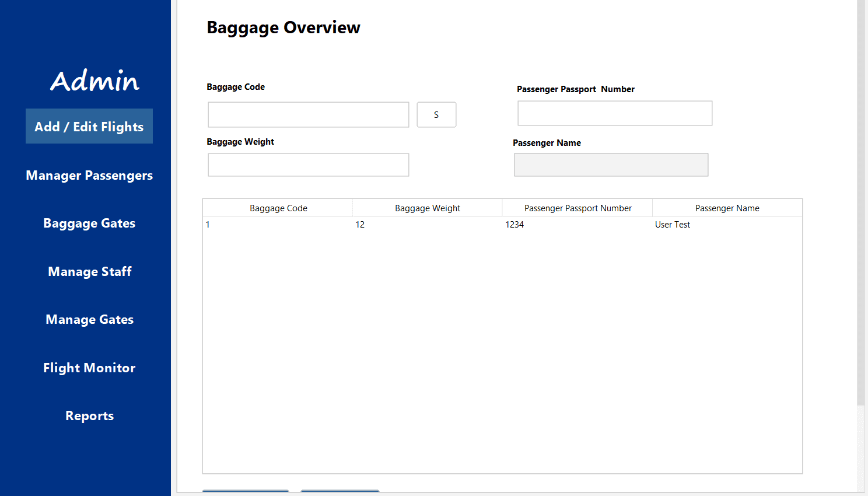868x496 pixels.
Task: Click inside the Baggage Weight input field
Action: [308, 165]
